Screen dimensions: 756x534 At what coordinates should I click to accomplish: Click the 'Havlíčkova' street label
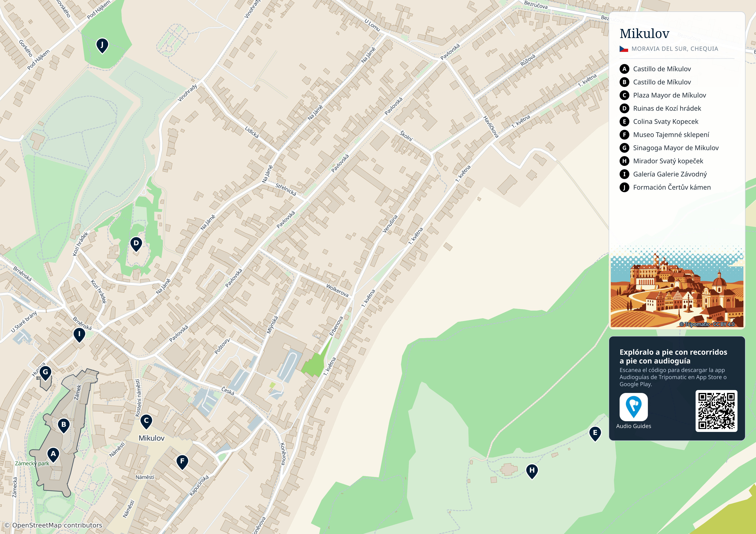pyautogui.click(x=491, y=127)
